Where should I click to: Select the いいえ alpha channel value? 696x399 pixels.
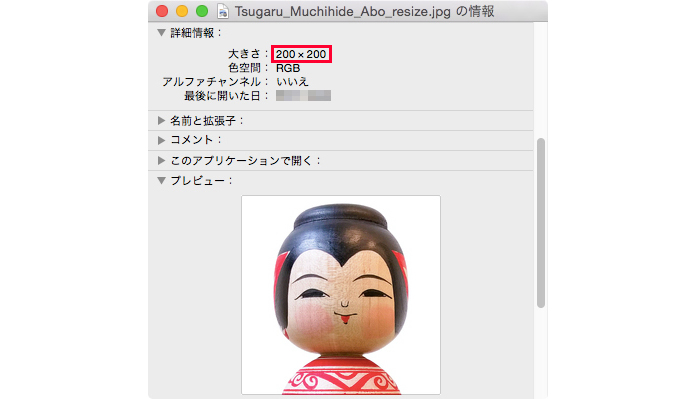(x=292, y=82)
